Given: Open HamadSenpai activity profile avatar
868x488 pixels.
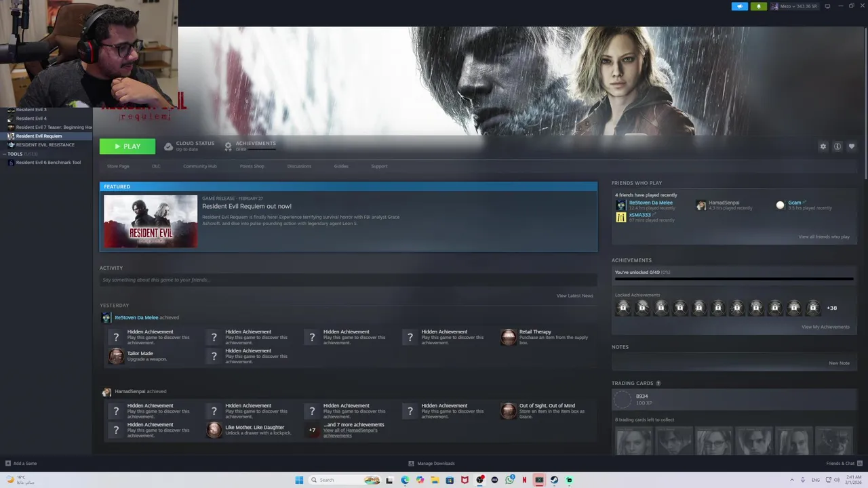Looking at the screenshot, I should [x=106, y=392].
